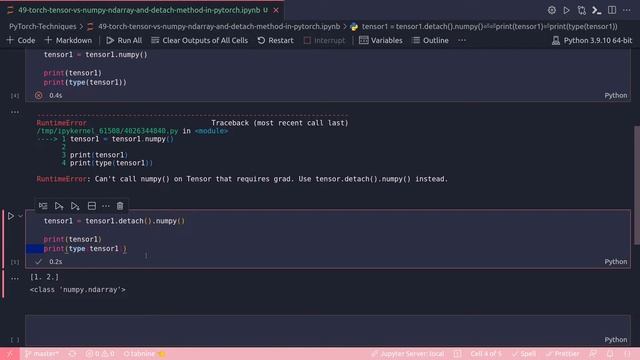Execute Cell and Below icon in cell toolbar

pyautogui.click(x=75, y=206)
